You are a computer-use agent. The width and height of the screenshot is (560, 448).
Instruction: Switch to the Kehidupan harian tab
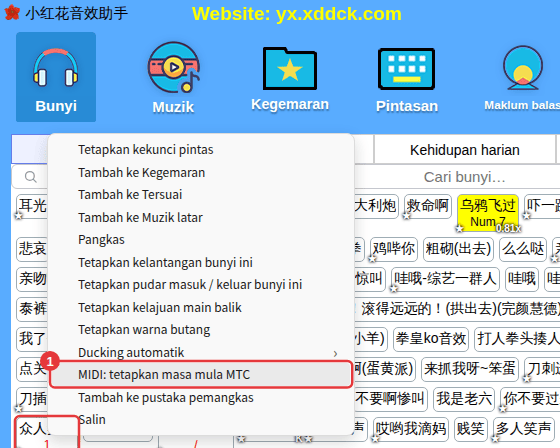(x=465, y=150)
